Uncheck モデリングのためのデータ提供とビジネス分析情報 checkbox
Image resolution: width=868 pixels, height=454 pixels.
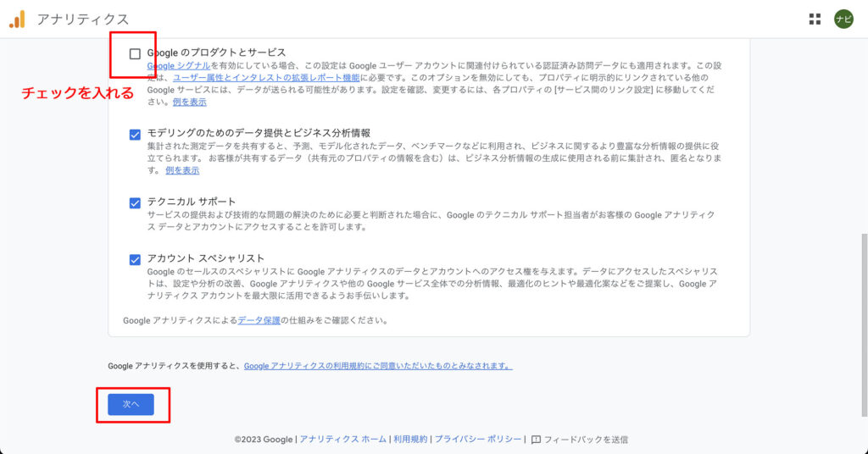pyautogui.click(x=135, y=135)
